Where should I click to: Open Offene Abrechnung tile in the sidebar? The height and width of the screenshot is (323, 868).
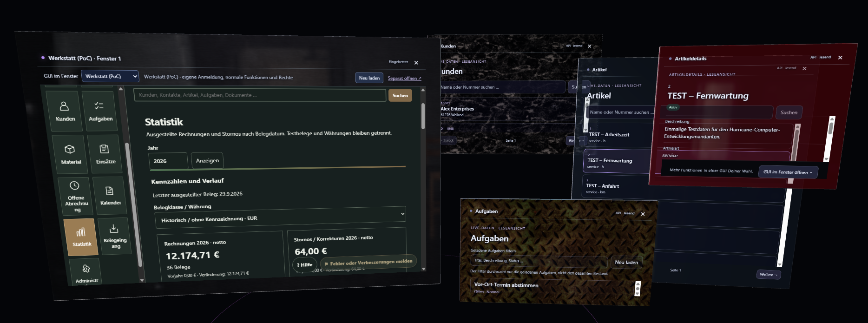point(76,196)
